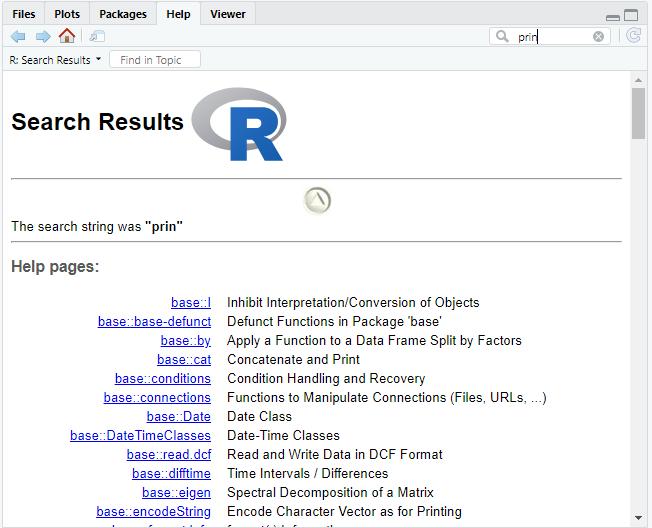The image size is (652, 528).
Task: Click 'Defunct Functions in Package 'base'' text
Action: (x=334, y=322)
